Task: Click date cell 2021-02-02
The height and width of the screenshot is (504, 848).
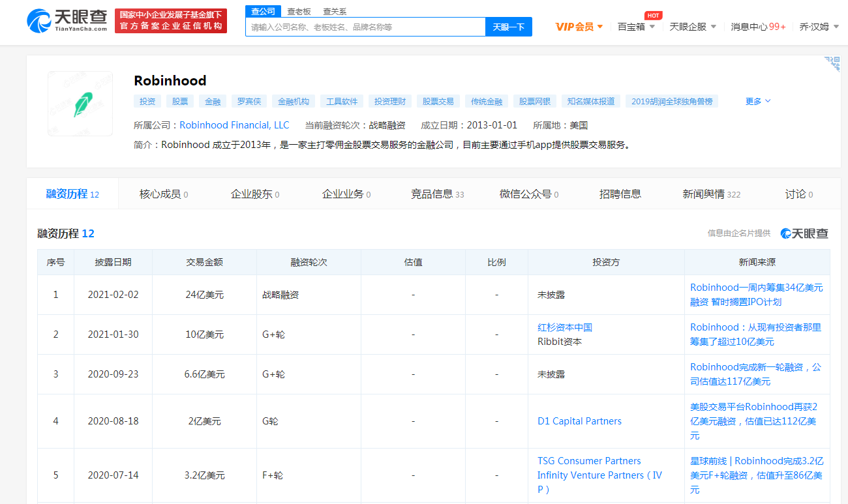Action: click(114, 295)
